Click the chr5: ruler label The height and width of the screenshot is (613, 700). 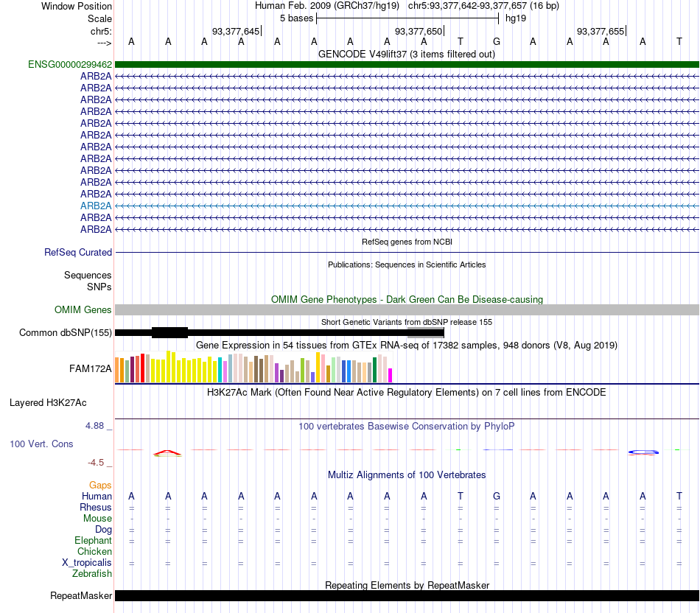(x=101, y=31)
